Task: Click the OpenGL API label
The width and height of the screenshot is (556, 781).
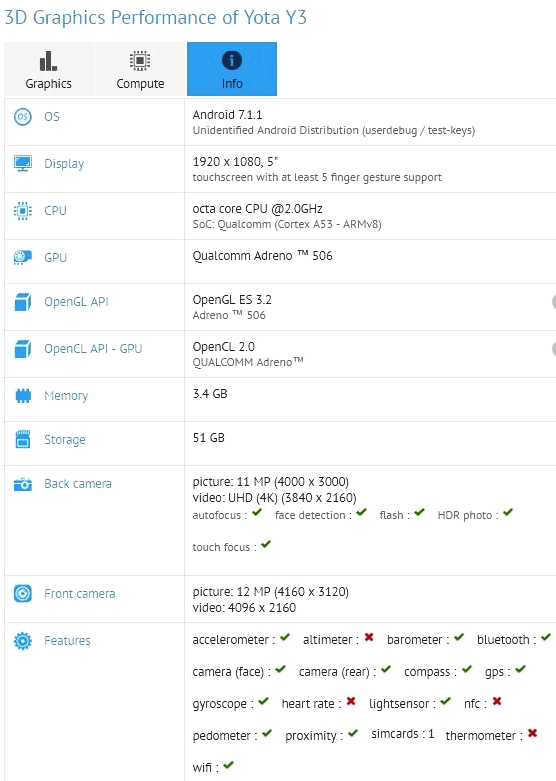Action: pos(76,302)
